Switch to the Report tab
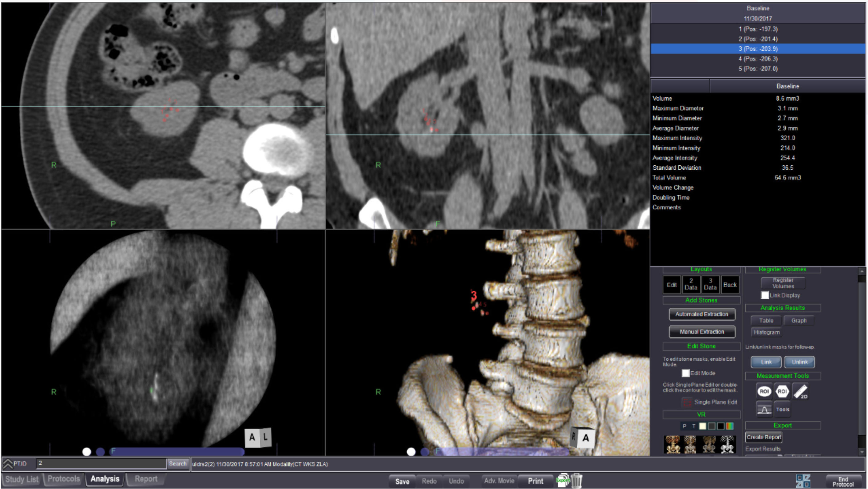868x489 pixels. tap(145, 479)
